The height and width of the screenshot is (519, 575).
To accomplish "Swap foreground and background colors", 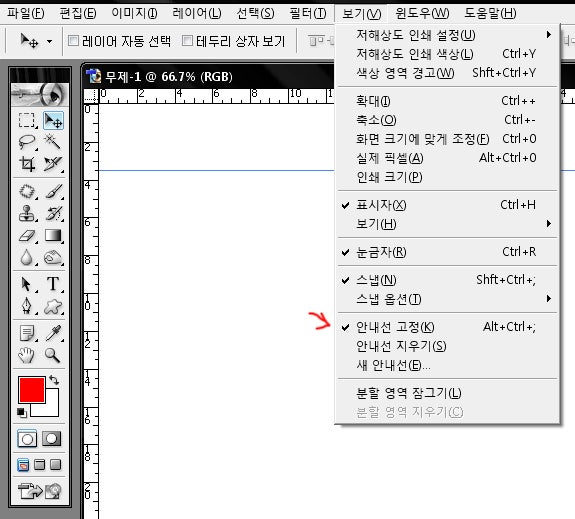I will 54,380.
